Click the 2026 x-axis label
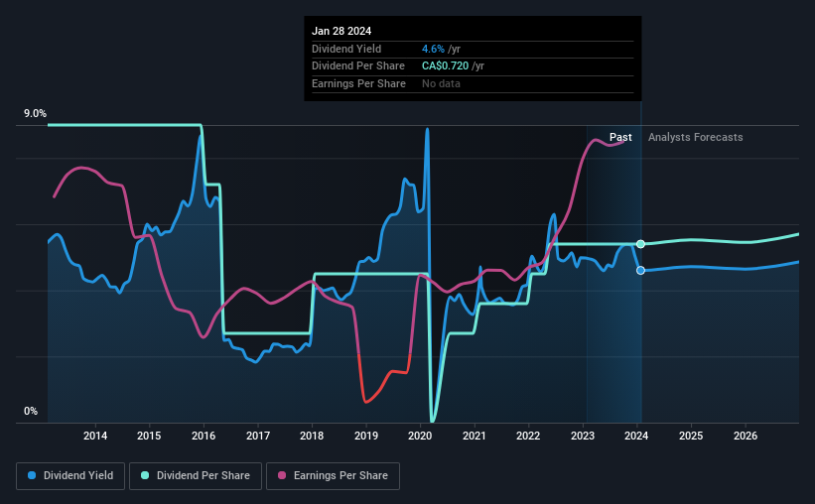 pos(746,436)
